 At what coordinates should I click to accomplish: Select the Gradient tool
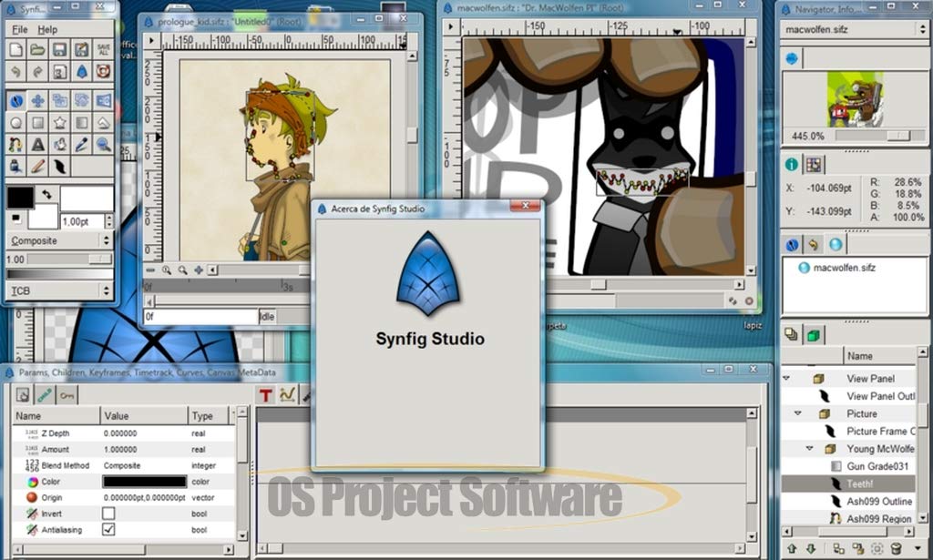pos(81,122)
